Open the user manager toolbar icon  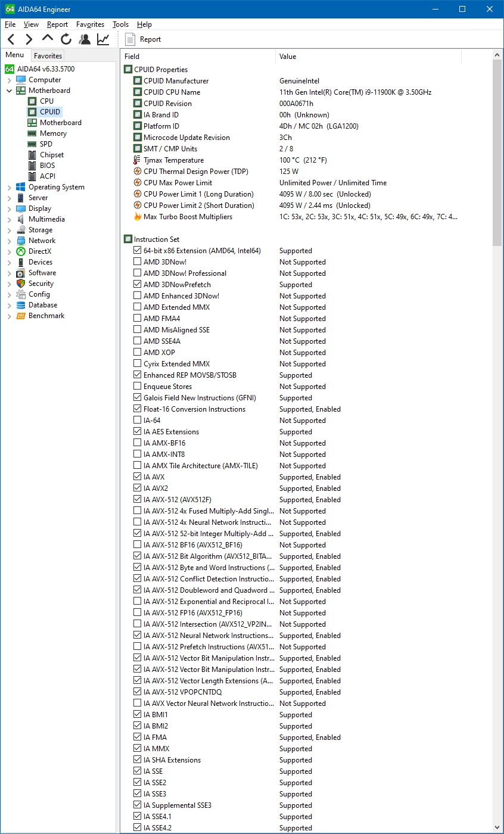(x=85, y=39)
